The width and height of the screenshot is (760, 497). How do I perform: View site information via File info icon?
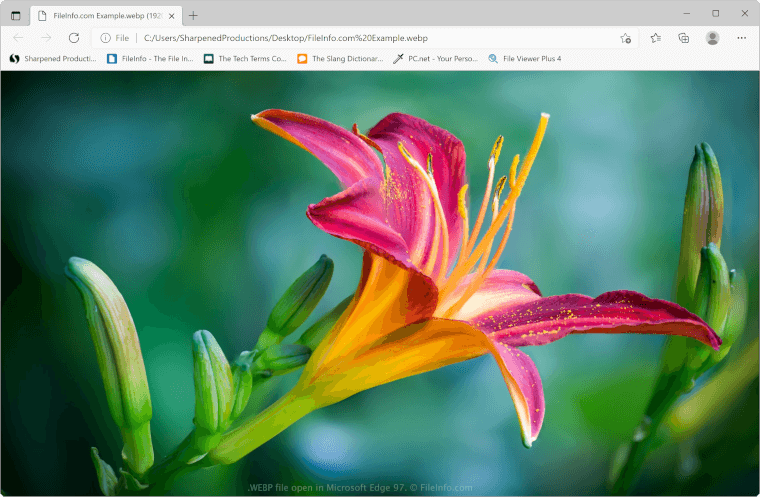(105, 38)
